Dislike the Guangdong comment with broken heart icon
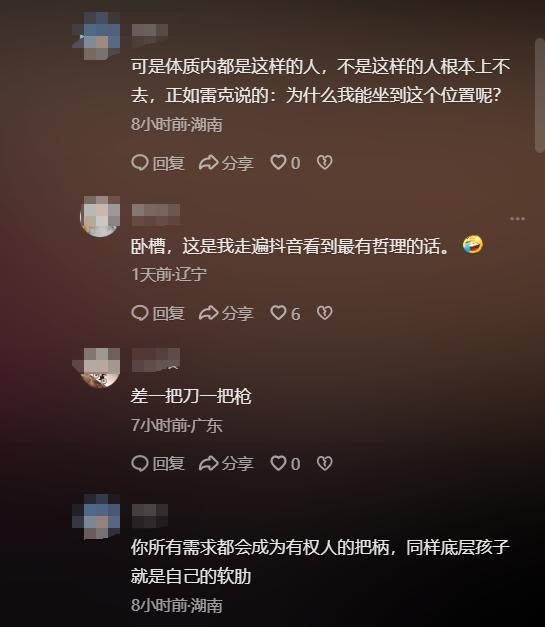The width and height of the screenshot is (545, 627). [324, 463]
